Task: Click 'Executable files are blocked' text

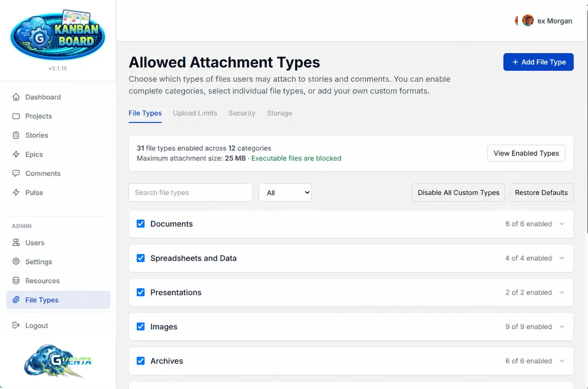Action: [296, 158]
